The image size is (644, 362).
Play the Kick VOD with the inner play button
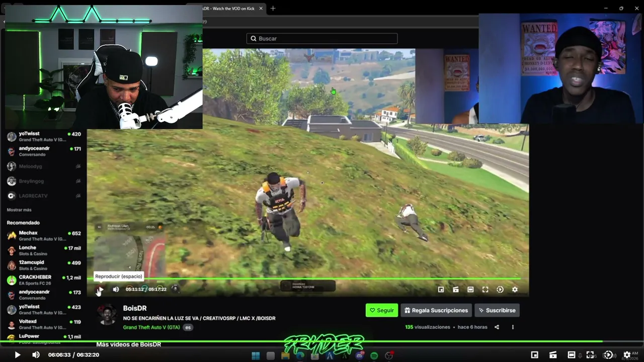[x=100, y=289]
